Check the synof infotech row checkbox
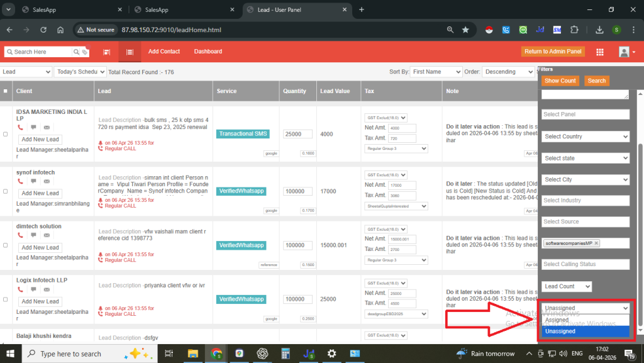Screen dimensions: 644x363 pos(6,188)
